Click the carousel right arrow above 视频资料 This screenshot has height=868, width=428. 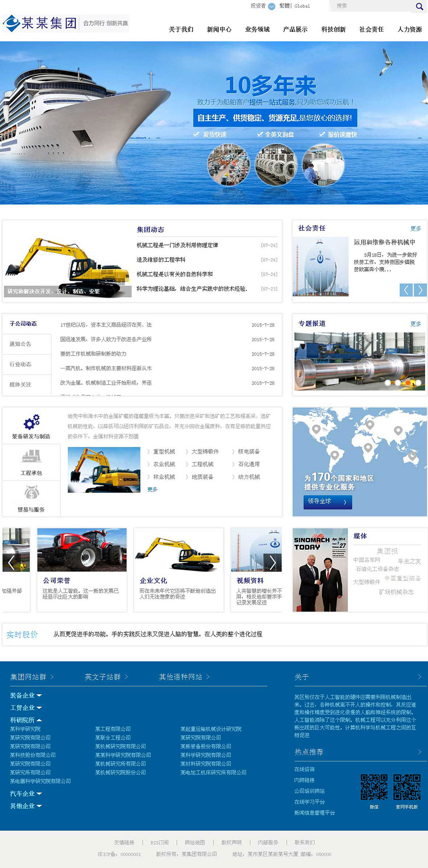click(272, 563)
